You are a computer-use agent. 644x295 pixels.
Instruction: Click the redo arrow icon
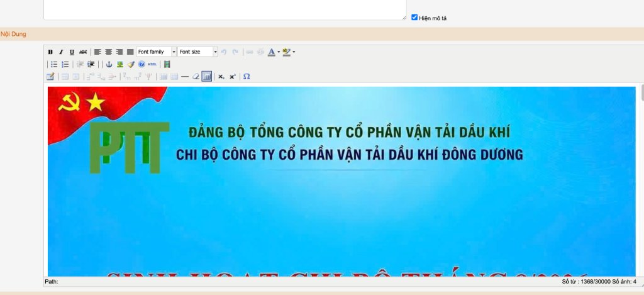[x=235, y=52]
